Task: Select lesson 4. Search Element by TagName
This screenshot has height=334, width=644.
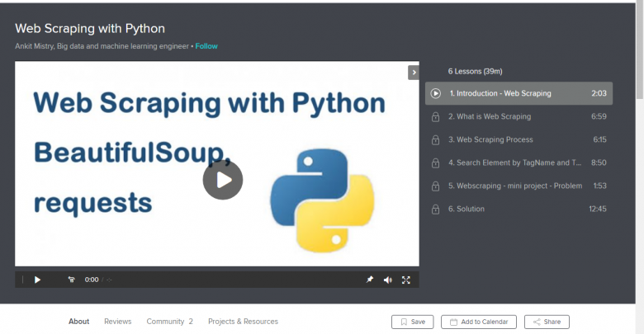Action: [519, 163]
